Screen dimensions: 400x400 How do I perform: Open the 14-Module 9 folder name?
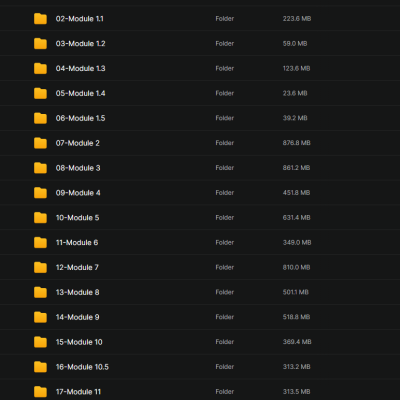[x=78, y=317]
